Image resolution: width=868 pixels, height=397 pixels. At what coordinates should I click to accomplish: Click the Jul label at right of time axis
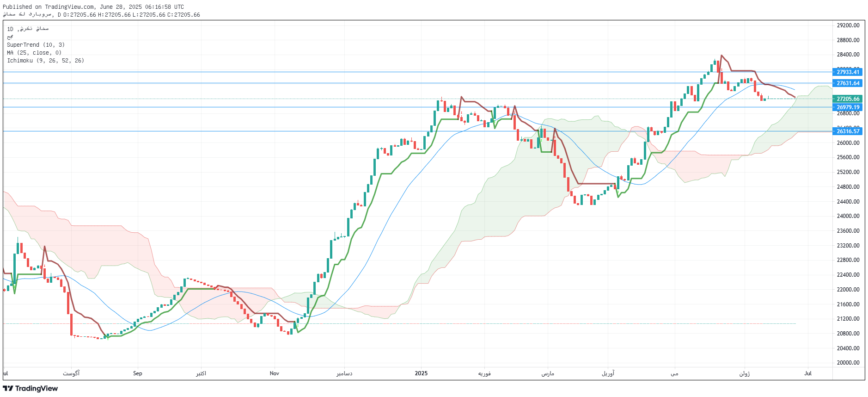[x=808, y=373]
